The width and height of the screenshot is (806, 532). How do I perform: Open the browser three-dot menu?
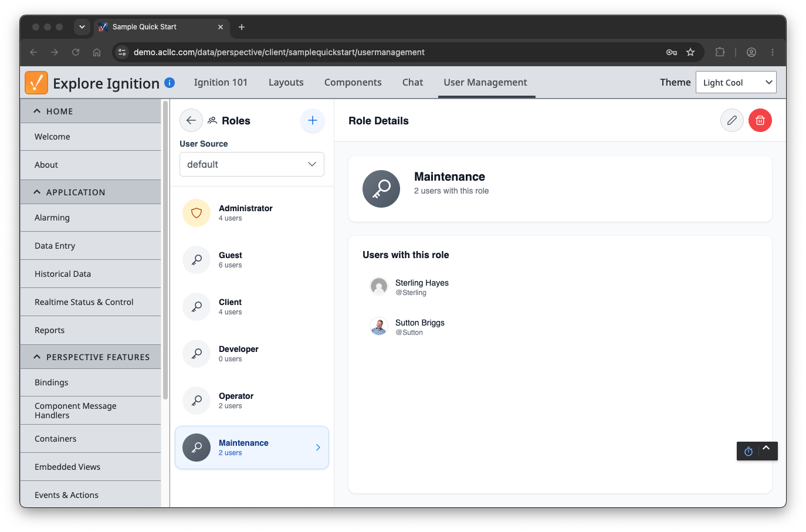773,52
